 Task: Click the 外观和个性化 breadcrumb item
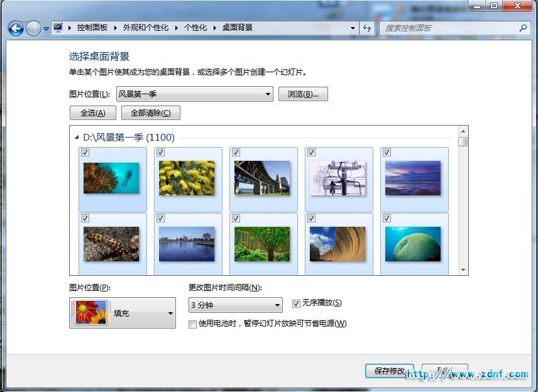[x=145, y=28]
